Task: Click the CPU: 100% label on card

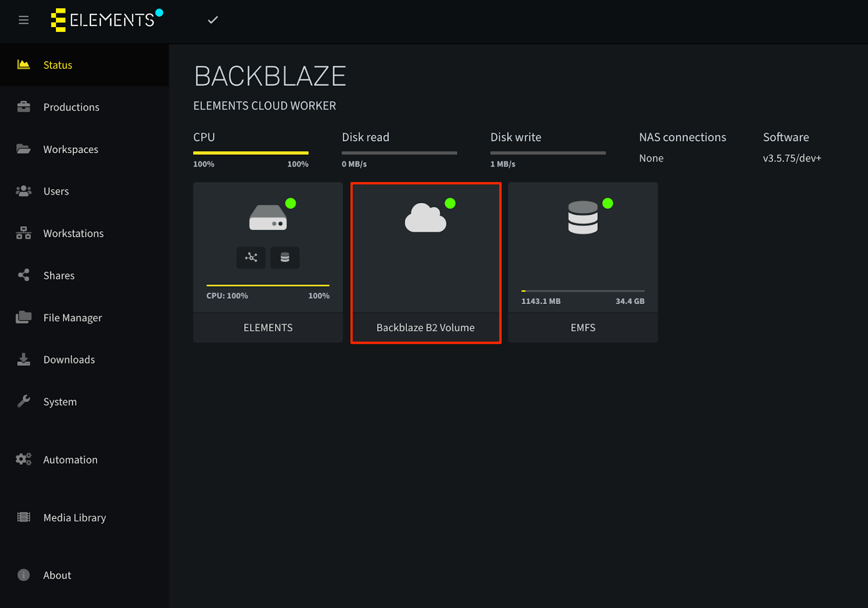Action: point(227,296)
